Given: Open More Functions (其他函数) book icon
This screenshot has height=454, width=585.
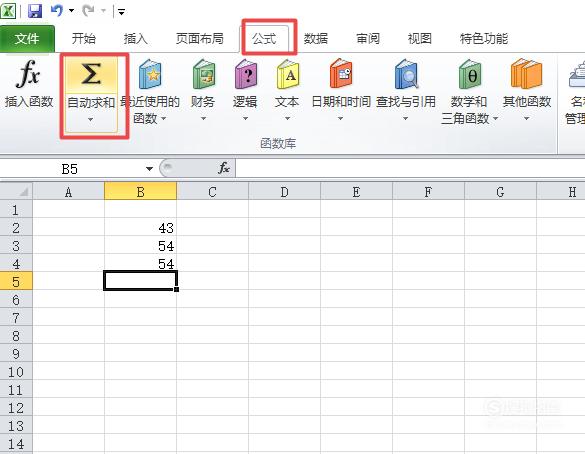Looking at the screenshot, I should pos(526,74).
